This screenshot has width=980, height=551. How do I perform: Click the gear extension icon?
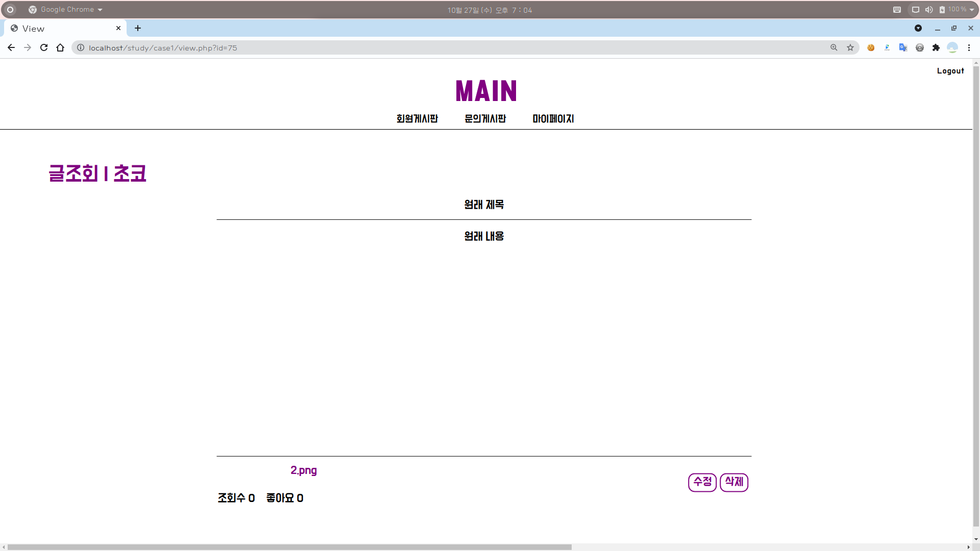pyautogui.click(x=919, y=47)
